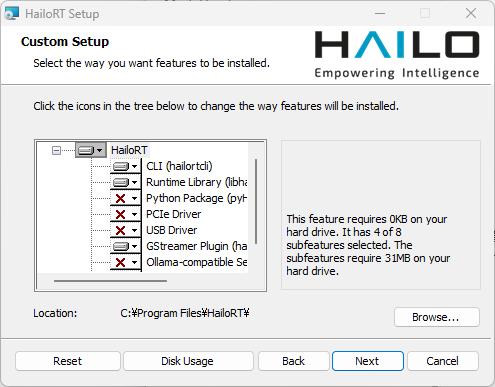Open install options for PCIe Driver
495x387 pixels.
coord(126,214)
